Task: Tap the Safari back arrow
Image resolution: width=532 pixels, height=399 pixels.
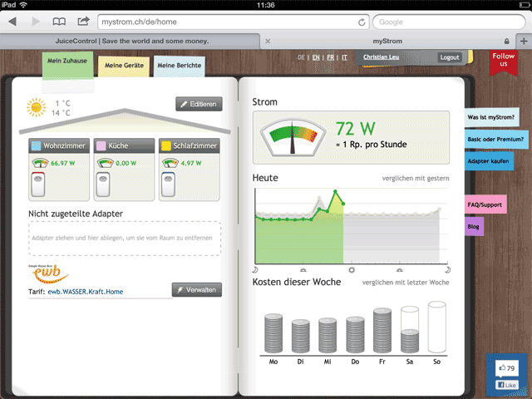Action: pyautogui.click(x=12, y=22)
